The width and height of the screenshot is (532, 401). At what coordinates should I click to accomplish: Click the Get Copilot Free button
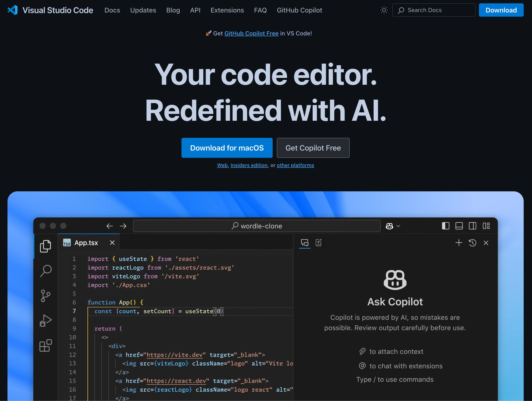tap(313, 148)
